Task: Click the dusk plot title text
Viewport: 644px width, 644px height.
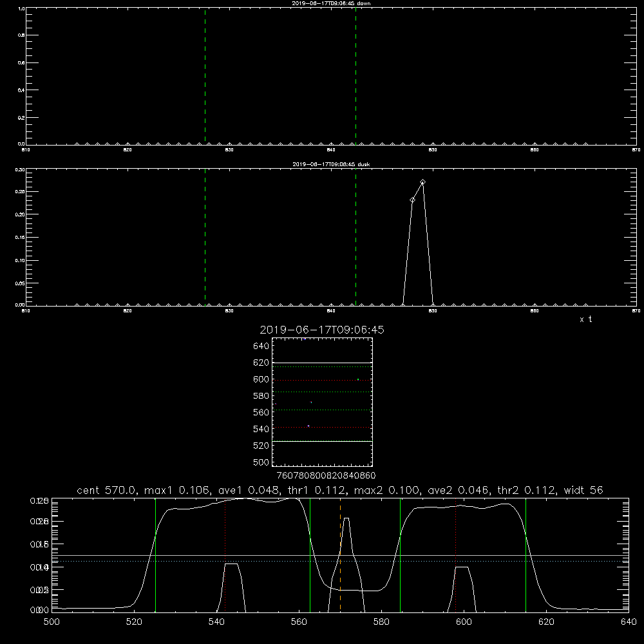Action: tap(331, 164)
